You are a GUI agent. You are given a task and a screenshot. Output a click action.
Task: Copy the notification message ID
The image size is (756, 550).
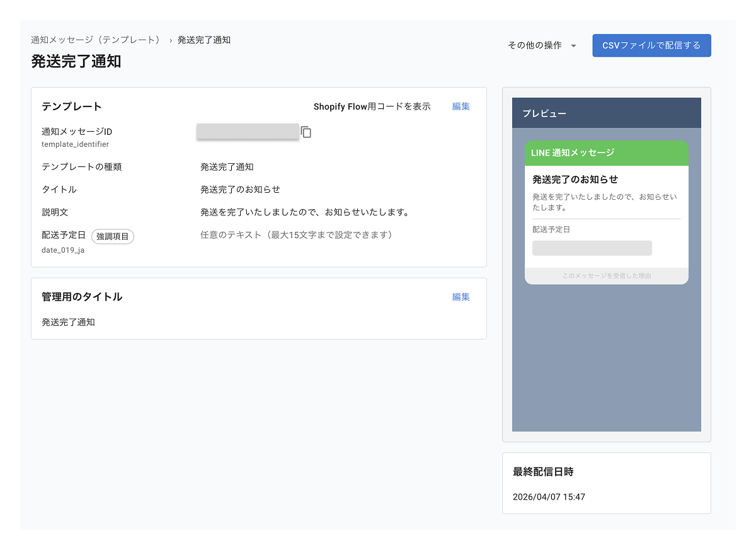point(306,132)
